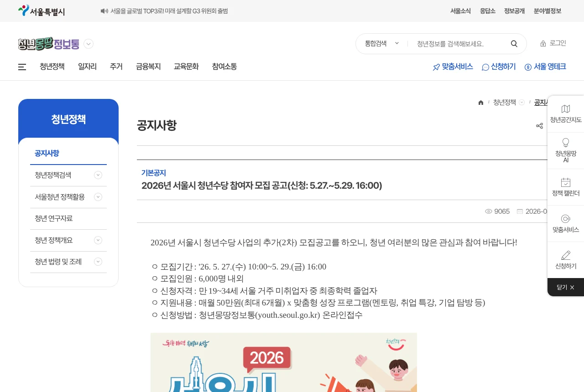Click the coin icon for 서울 영테크
Screen dimensions: 584x392
(528, 67)
